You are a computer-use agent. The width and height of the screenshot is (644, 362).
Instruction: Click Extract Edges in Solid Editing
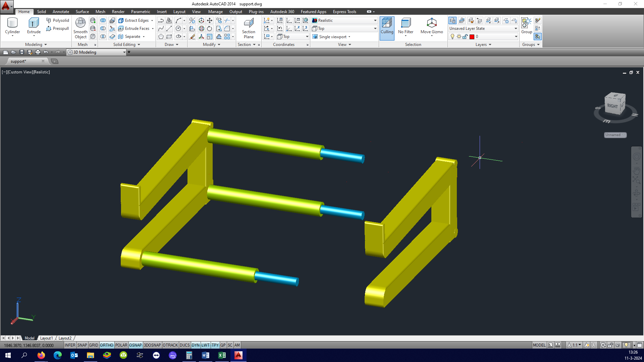(x=133, y=20)
